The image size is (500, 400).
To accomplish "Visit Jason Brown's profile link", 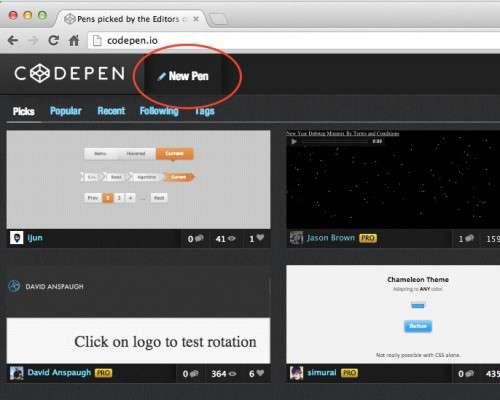I will [331, 238].
